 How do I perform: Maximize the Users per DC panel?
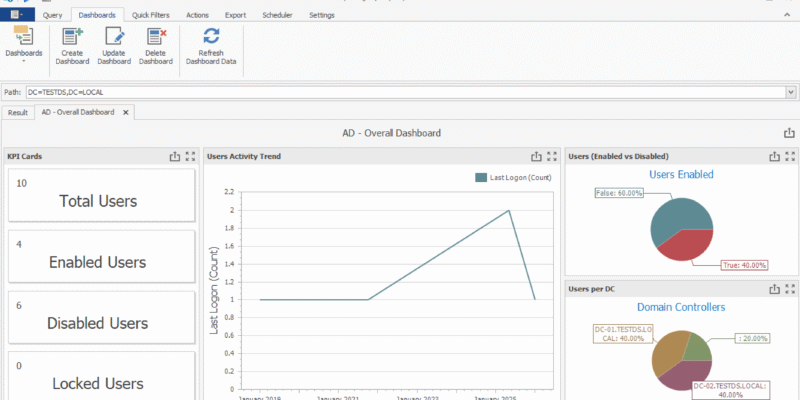(x=790, y=289)
